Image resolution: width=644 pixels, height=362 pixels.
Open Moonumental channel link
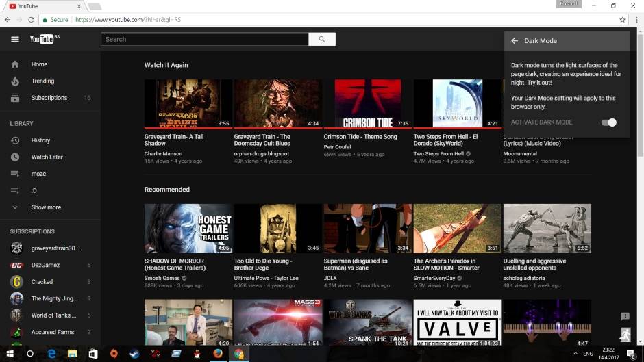click(520, 153)
